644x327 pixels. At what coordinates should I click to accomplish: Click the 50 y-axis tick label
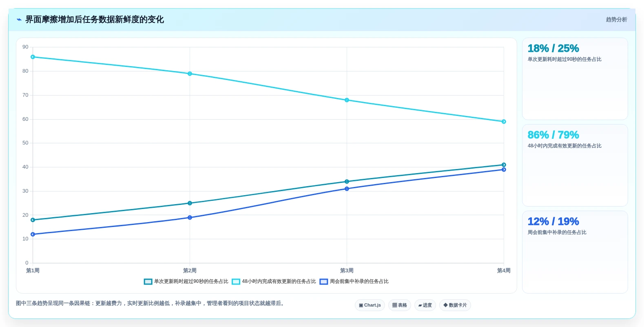tap(25, 143)
